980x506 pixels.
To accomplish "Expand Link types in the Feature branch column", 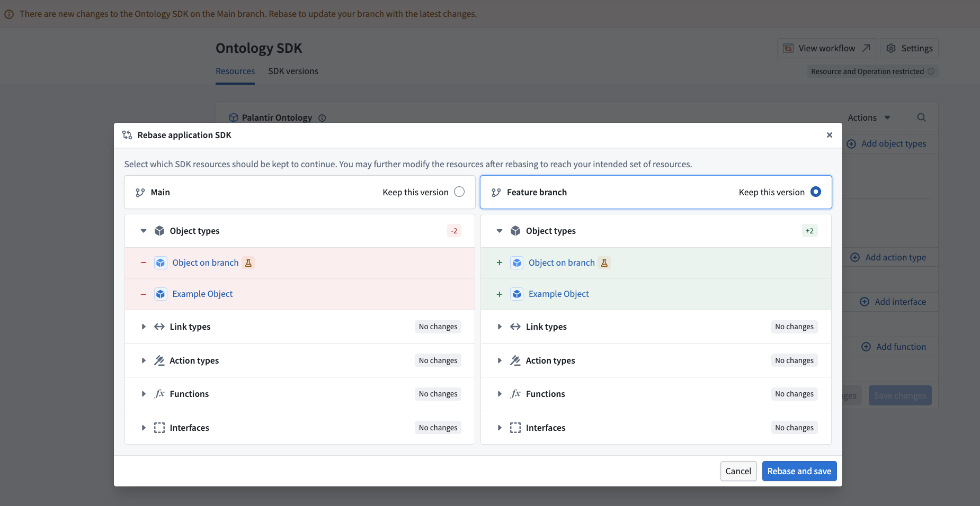I will 500,327.
